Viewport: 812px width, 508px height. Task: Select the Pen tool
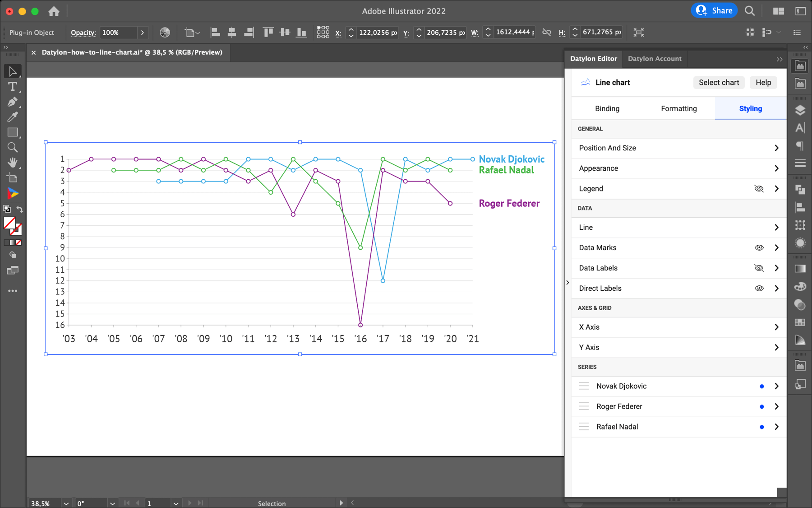(x=13, y=102)
